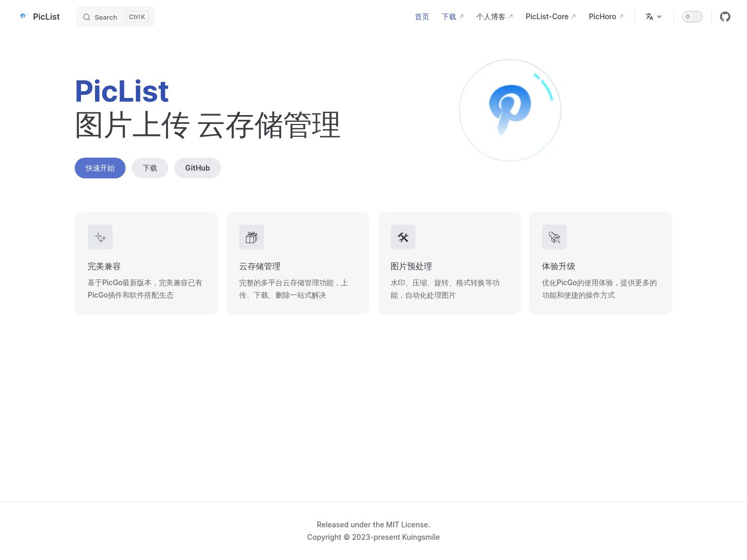
Task: Click the 完美兼容 card title
Action: [104, 267]
